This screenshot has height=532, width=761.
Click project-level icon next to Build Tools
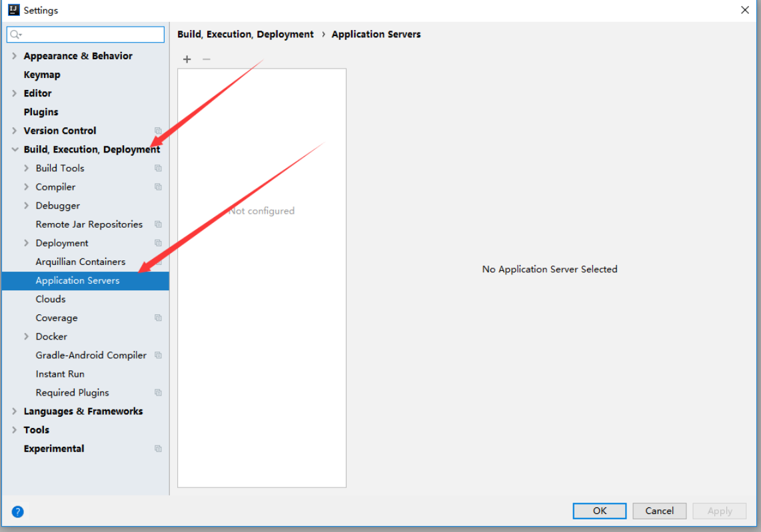click(x=158, y=168)
